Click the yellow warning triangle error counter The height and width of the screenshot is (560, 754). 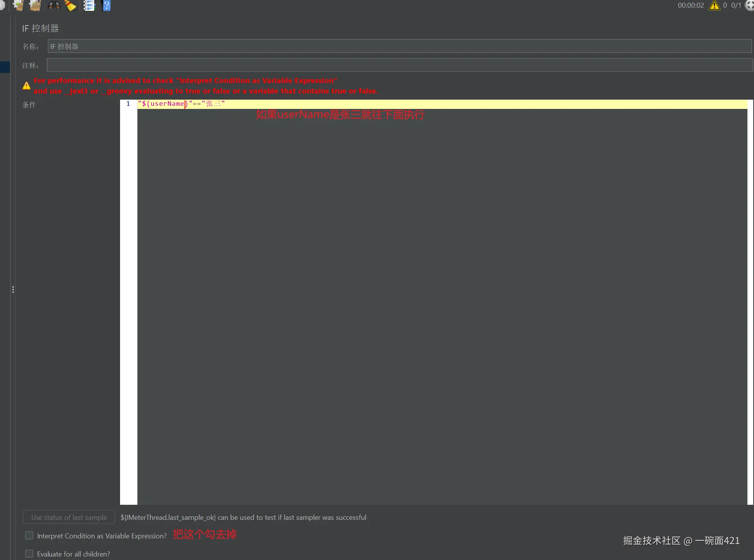[x=714, y=5]
